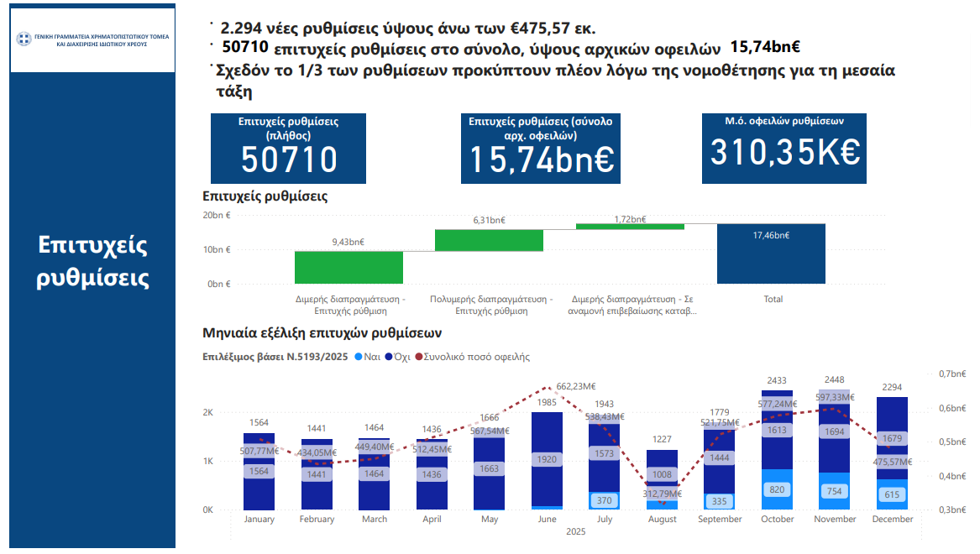Image resolution: width=980 pixels, height=554 pixels.
Task: Click the June peak point 662,23M€
Action: 548,388
